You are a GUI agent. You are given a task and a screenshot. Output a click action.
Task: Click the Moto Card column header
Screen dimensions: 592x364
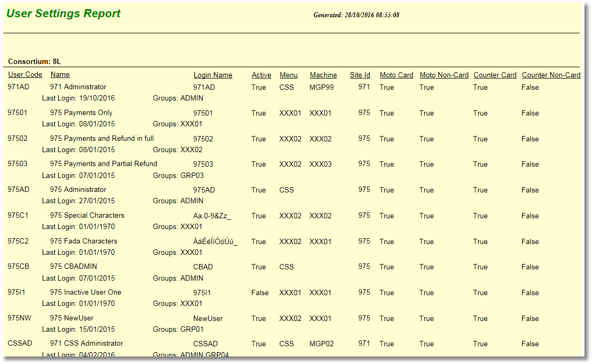pyautogui.click(x=396, y=75)
